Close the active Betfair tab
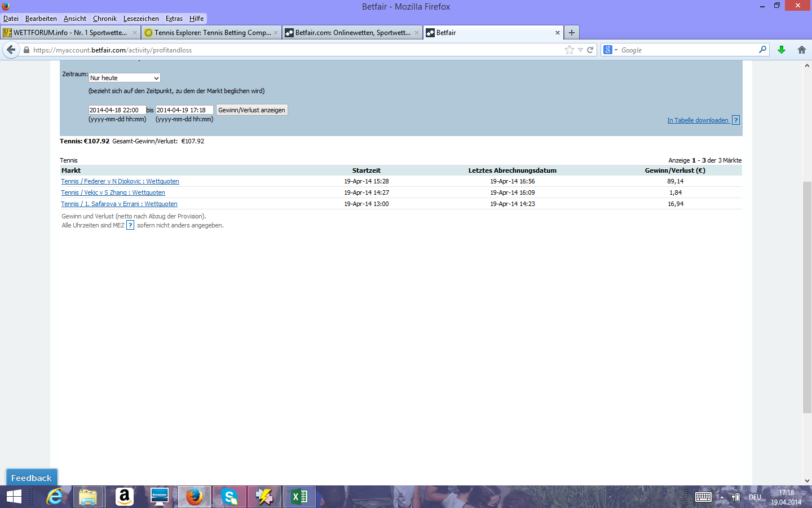Image resolution: width=812 pixels, height=508 pixels. pos(558,33)
